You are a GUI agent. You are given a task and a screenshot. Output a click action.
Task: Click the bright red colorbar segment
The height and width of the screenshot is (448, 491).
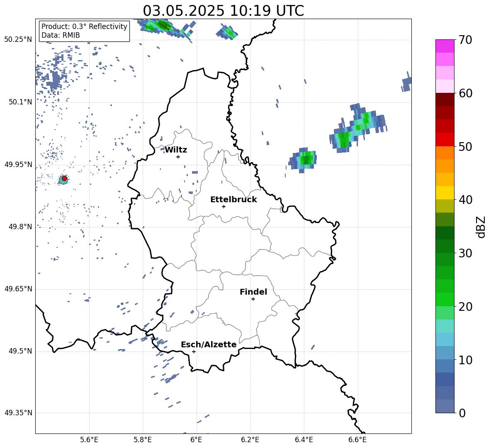coord(445,140)
